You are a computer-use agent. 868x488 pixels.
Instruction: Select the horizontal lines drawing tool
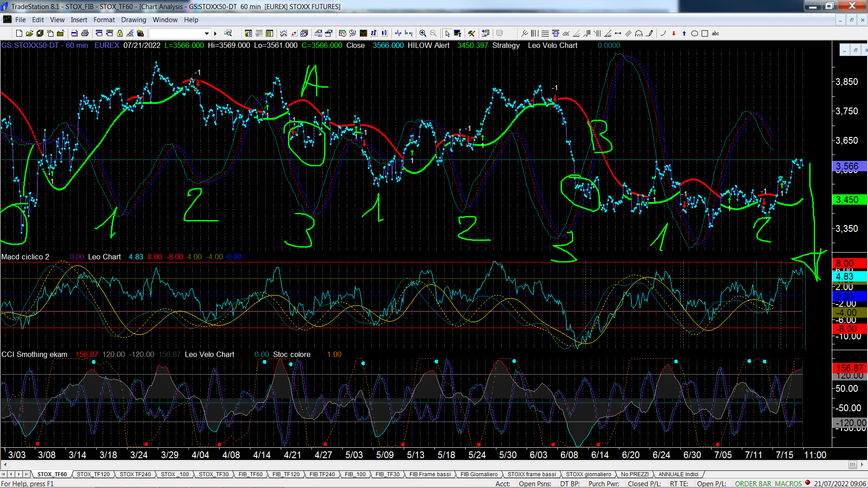(x=545, y=33)
